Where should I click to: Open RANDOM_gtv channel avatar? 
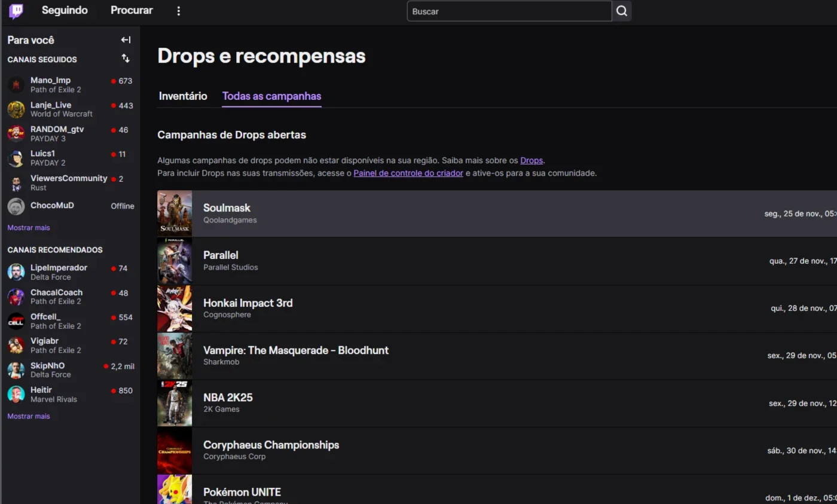coord(16,134)
